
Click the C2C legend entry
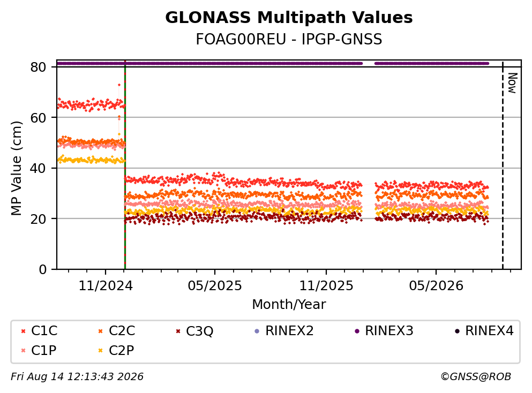tap(117, 330)
